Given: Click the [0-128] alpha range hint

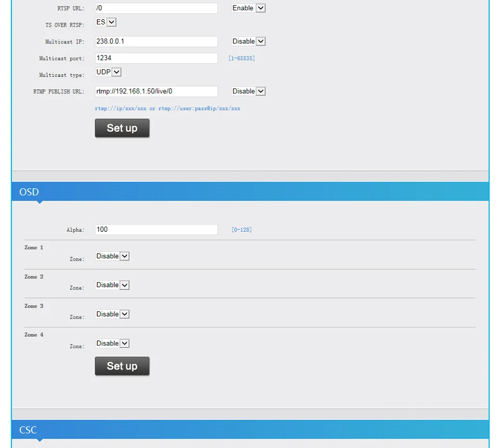Looking at the screenshot, I should 242,230.
